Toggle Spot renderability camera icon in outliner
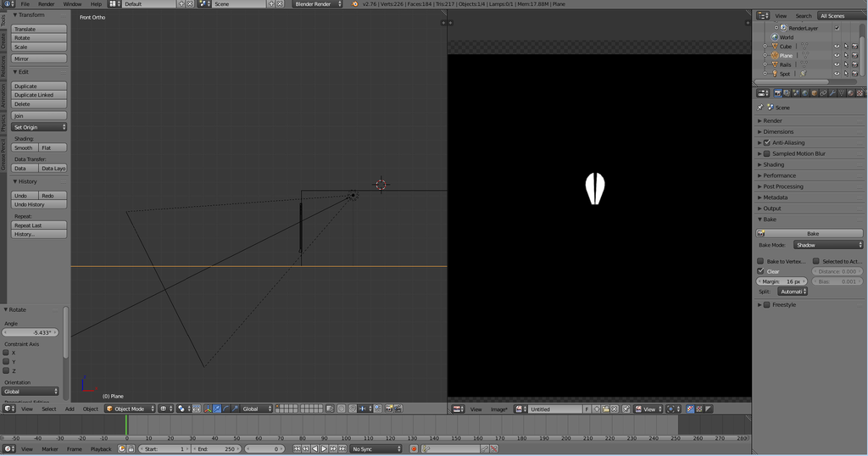The image size is (868, 456). (854, 73)
